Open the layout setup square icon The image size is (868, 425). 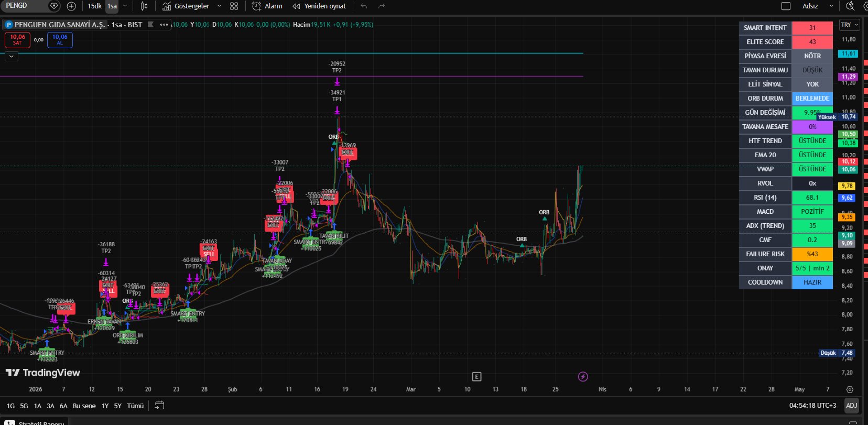tap(786, 6)
